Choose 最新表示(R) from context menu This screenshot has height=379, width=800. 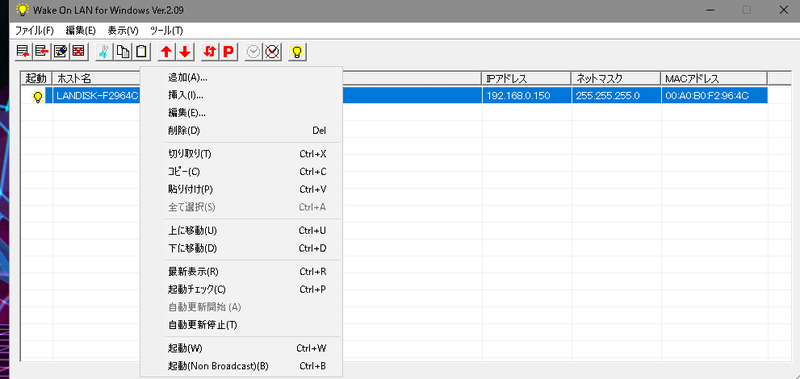click(x=241, y=271)
